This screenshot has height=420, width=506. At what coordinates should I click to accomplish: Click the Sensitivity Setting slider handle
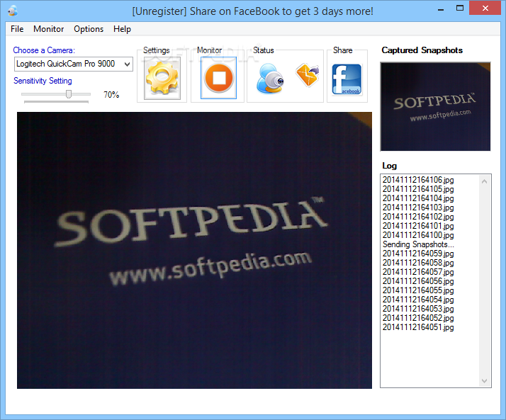click(x=69, y=94)
